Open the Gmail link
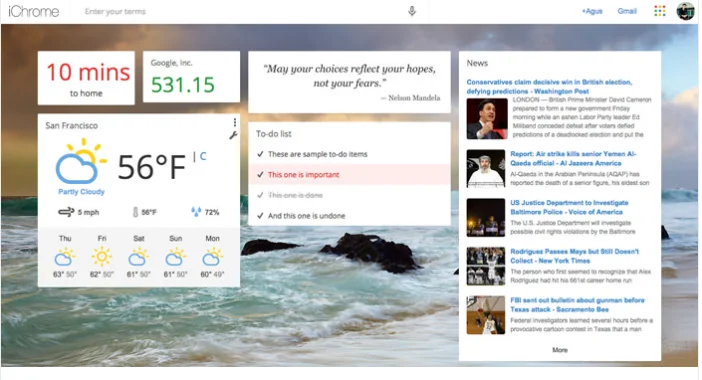The height and width of the screenshot is (380, 702). pyautogui.click(x=627, y=11)
